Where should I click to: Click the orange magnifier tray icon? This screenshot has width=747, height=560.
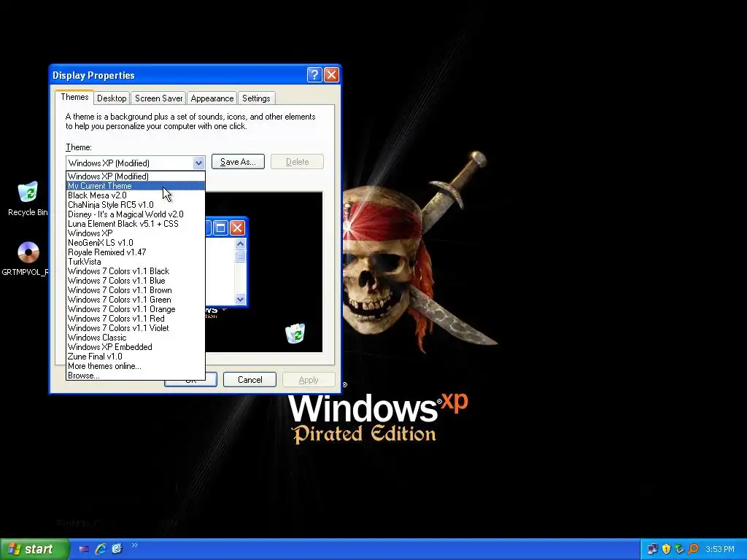coord(693,549)
